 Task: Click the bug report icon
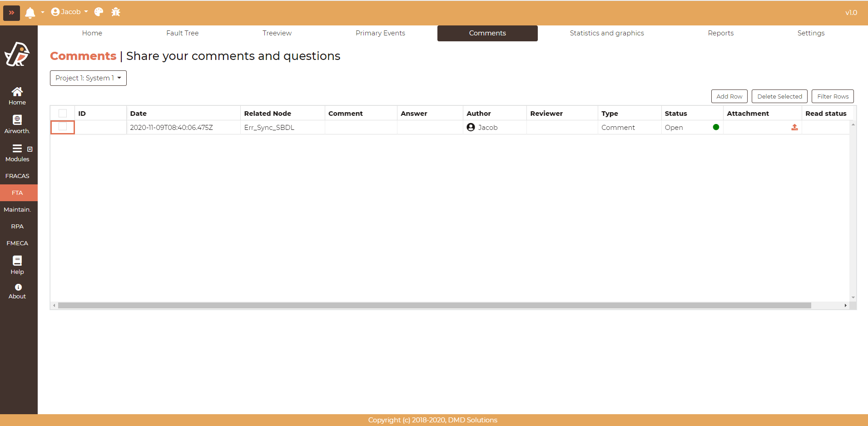pos(116,12)
